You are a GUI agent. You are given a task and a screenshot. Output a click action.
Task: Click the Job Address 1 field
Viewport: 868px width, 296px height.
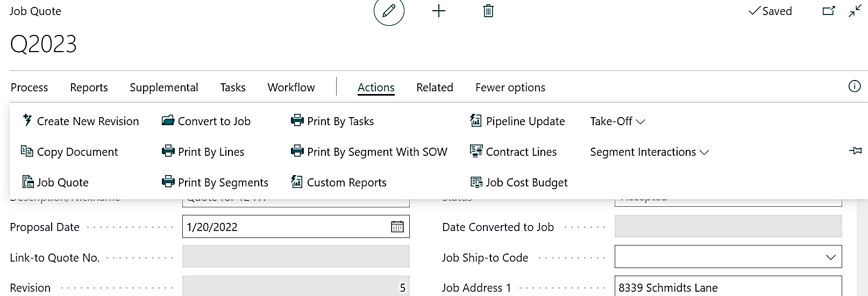(x=728, y=288)
